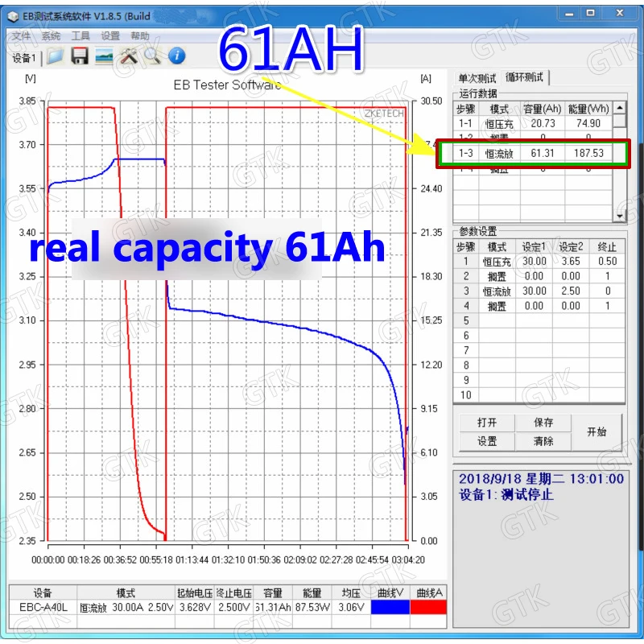Image resolution: width=644 pixels, height=644 pixels.
Task: Click the run-data scrollbar down arrow
Action: click(619, 215)
